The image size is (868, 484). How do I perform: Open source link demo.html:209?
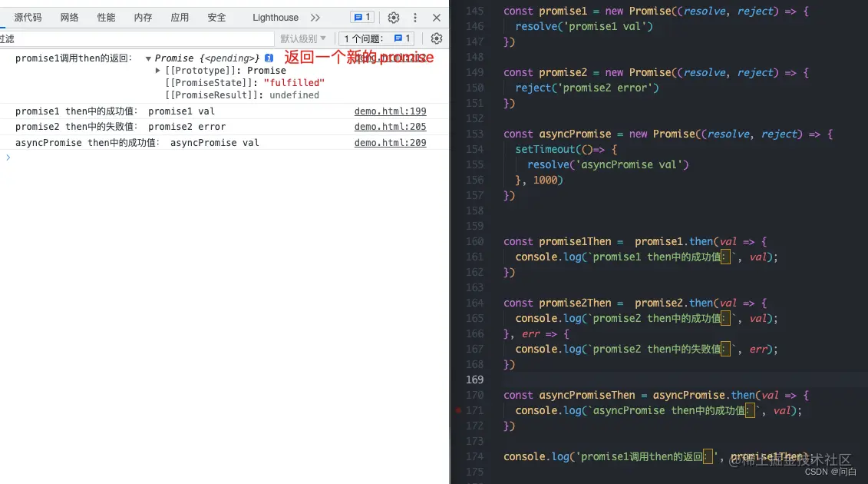click(x=391, y=142)
